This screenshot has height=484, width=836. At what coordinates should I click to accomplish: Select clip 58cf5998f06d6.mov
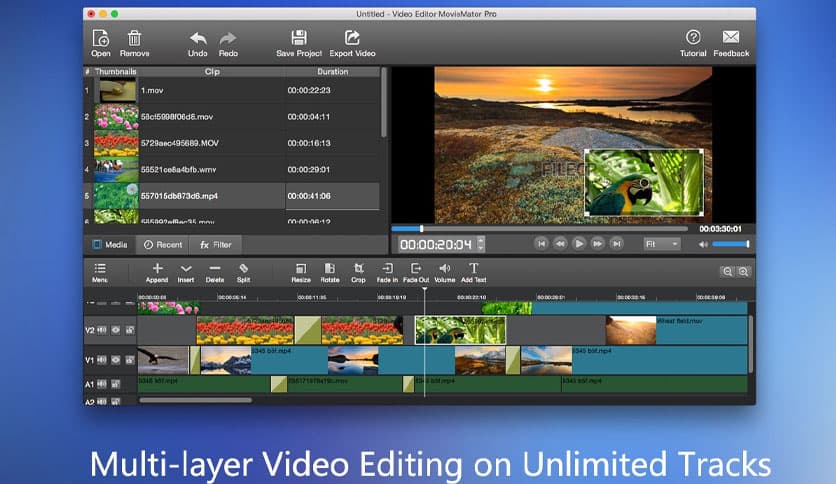(231, 117)
